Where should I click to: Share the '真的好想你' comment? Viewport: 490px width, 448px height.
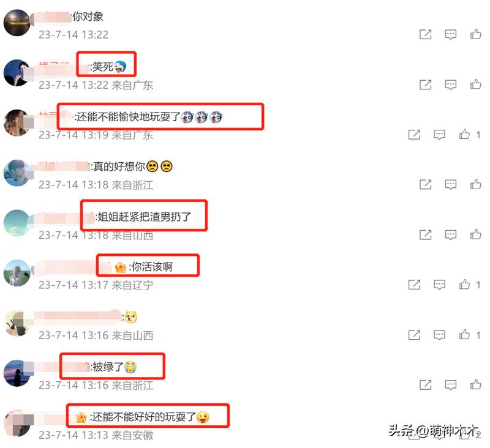(425, 184)
